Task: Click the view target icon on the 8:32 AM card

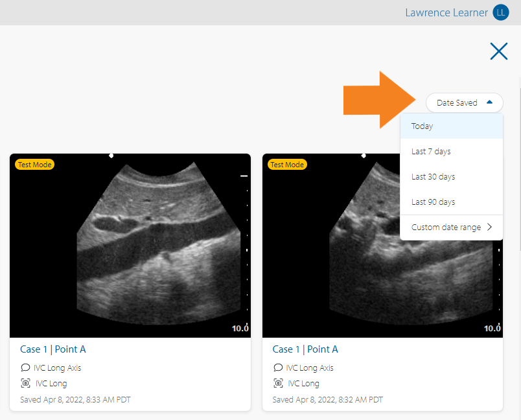Action: 278,383
